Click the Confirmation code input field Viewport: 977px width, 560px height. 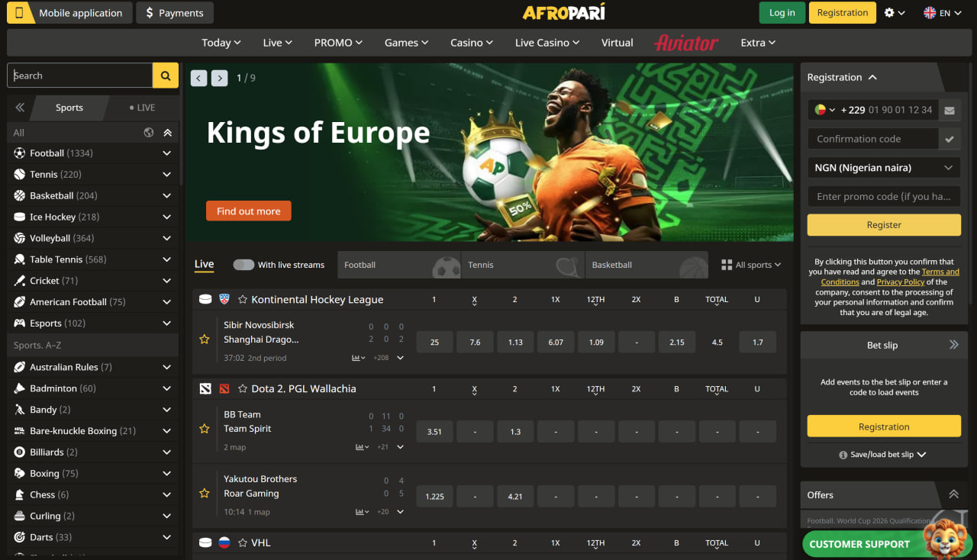click(x=872, y=139)
